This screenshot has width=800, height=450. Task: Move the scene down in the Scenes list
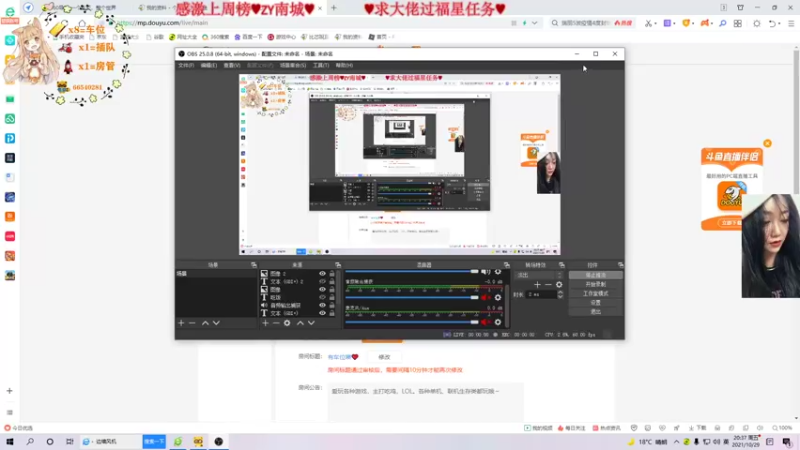point(216,323)
